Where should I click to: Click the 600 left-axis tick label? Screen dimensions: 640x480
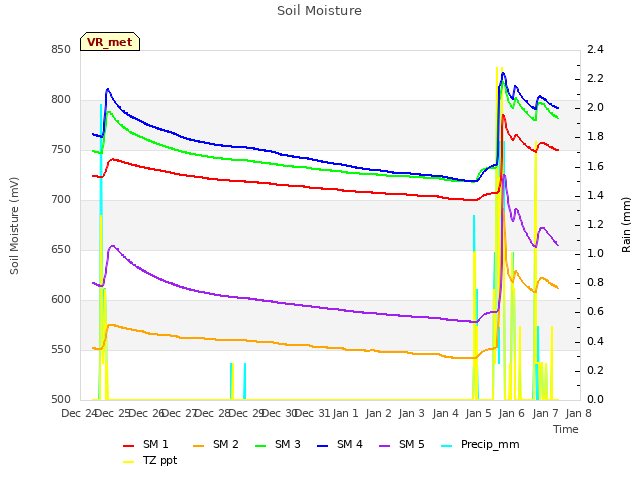coord(61,300)
